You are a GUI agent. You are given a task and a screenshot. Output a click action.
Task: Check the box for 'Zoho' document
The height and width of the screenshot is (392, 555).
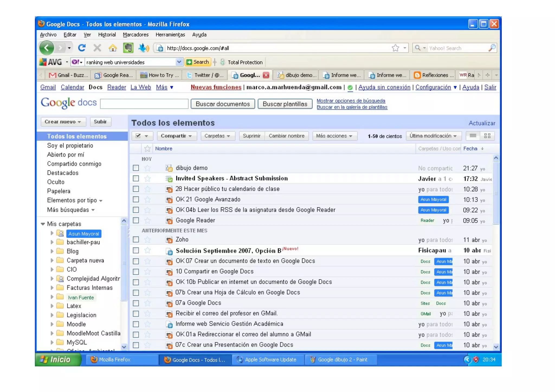click(136, 239)
